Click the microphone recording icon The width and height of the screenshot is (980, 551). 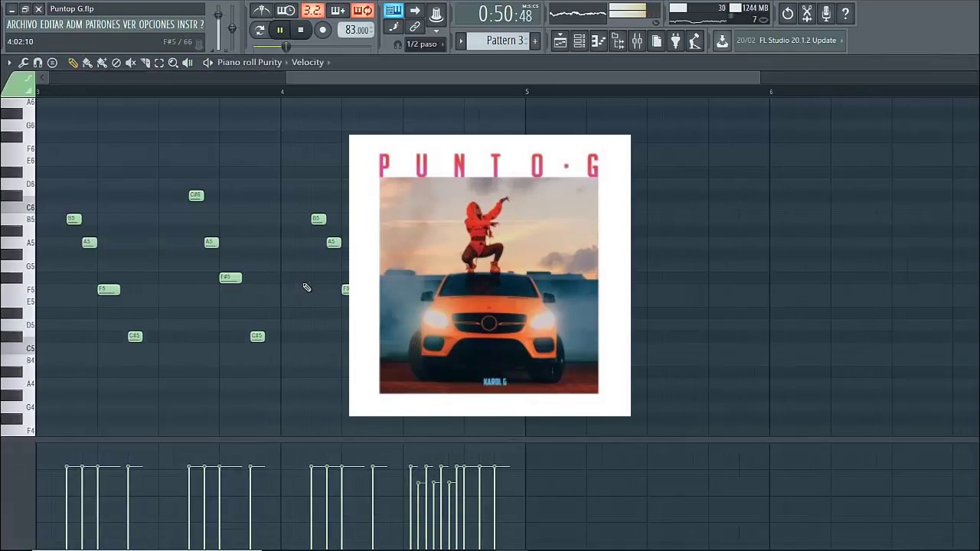[x=826, y=14]
